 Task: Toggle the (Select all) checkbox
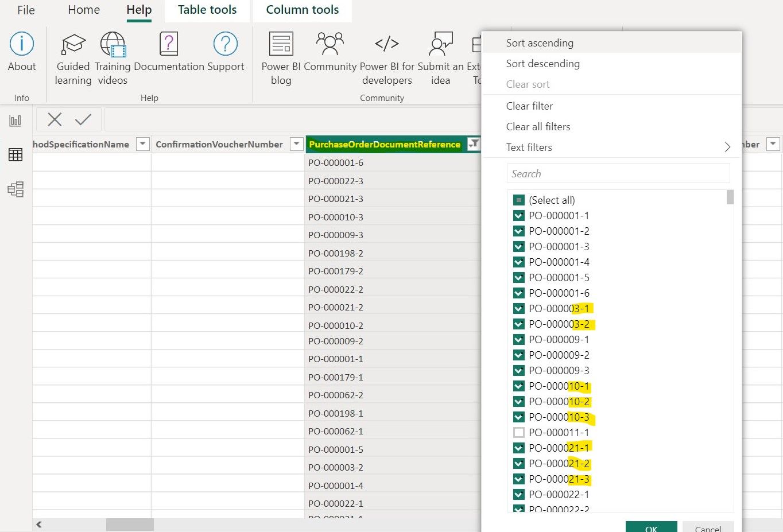pos(519,200)
